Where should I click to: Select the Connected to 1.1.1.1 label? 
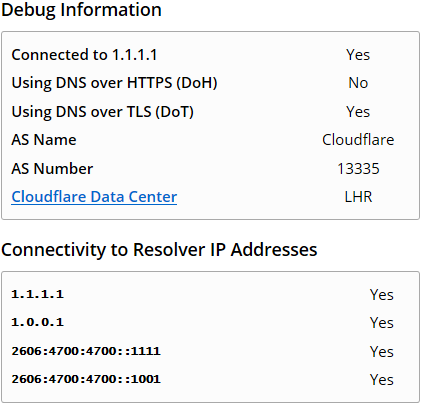(84, 55)
